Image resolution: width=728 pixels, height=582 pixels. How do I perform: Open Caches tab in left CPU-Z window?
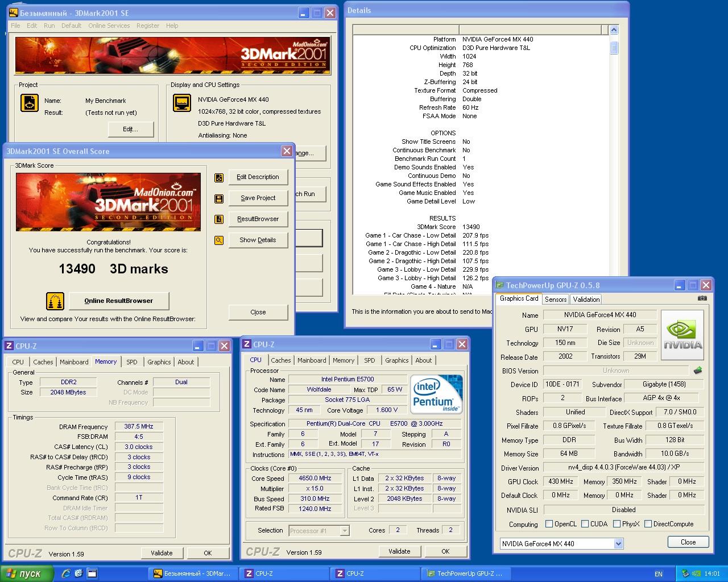pyautogui.click(x=43, y=362)
